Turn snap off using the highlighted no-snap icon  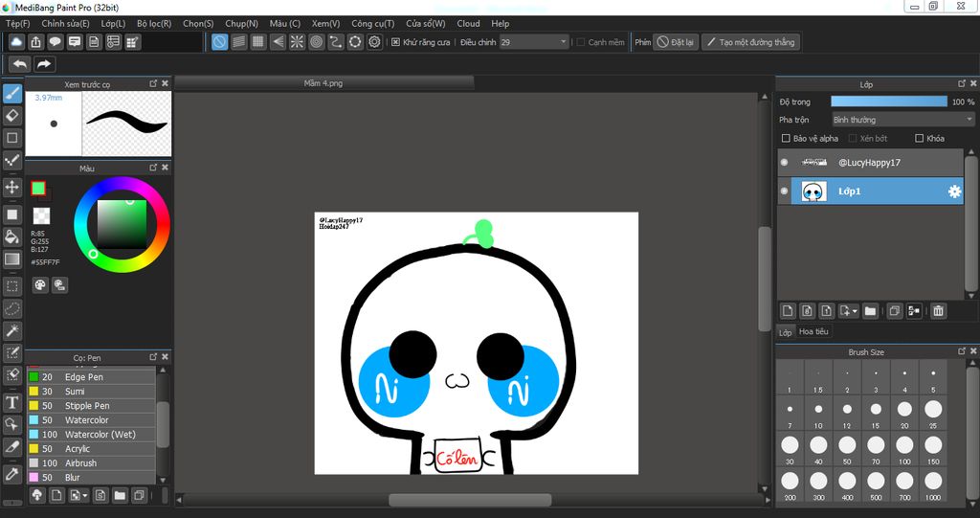coord(219,42)
